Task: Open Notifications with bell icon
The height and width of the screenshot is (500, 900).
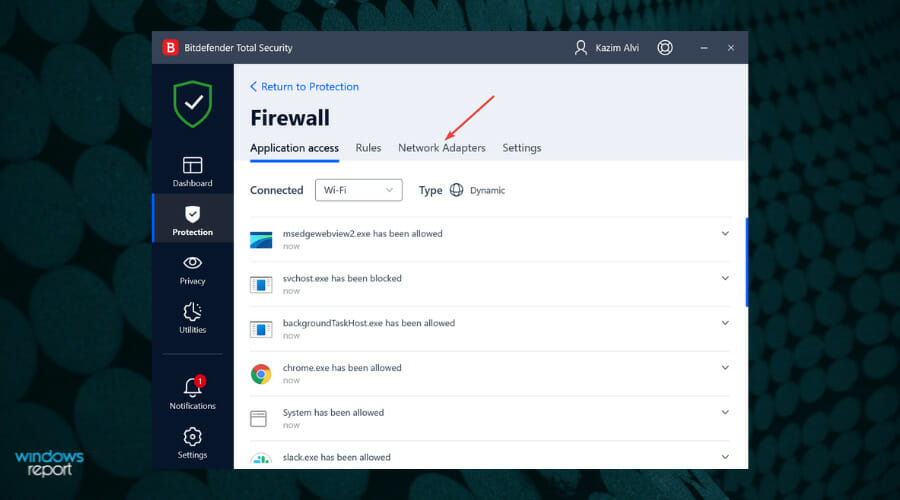Action: point(192,393)
